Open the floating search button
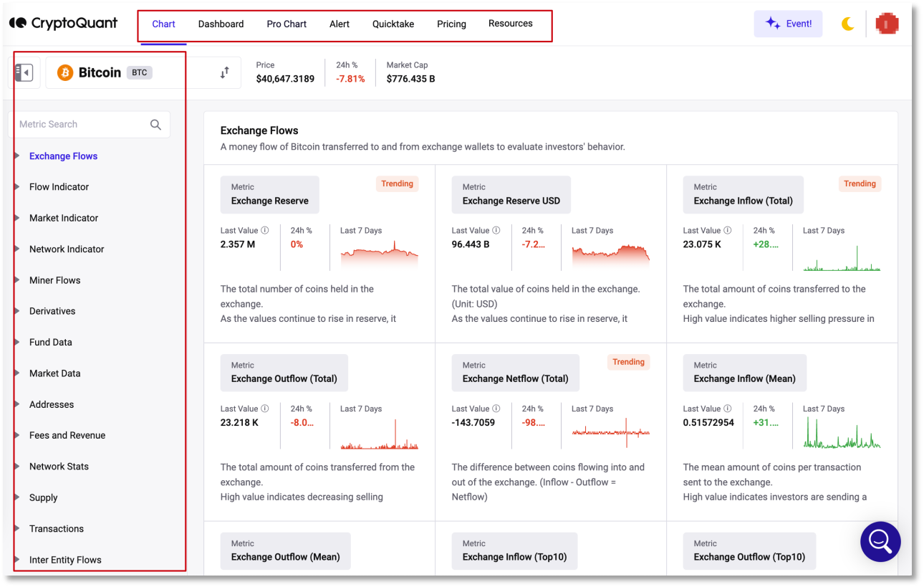The height and width of the screenshot is (587, 924). click(x=880, y=541)
